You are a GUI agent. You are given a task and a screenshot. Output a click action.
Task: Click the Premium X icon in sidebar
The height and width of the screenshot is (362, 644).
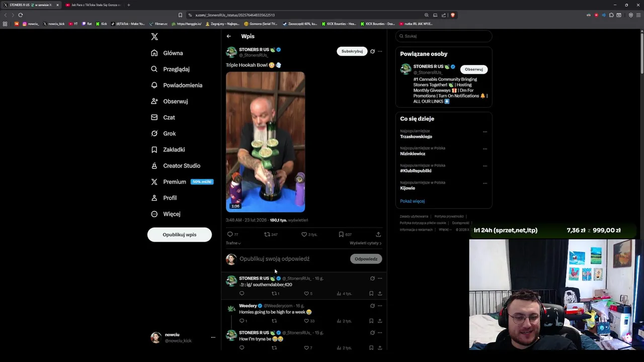pyautogui.click(x=154, y=182)
